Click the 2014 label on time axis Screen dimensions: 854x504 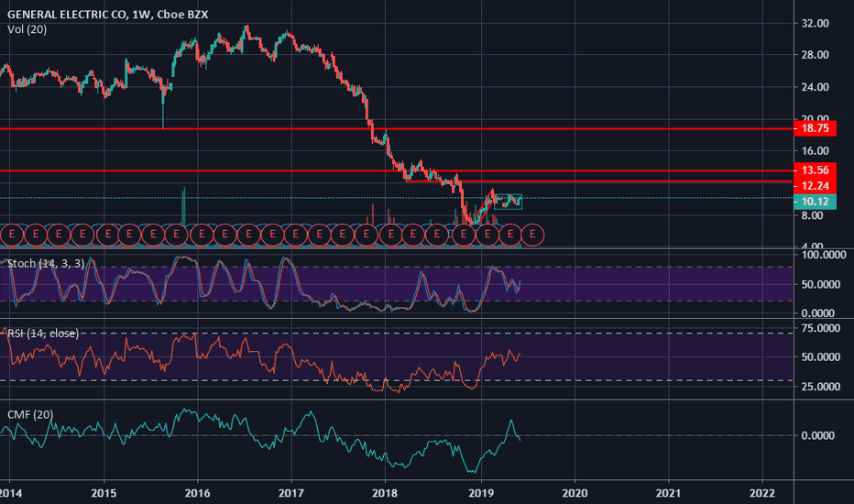click(x=10, y=493)
